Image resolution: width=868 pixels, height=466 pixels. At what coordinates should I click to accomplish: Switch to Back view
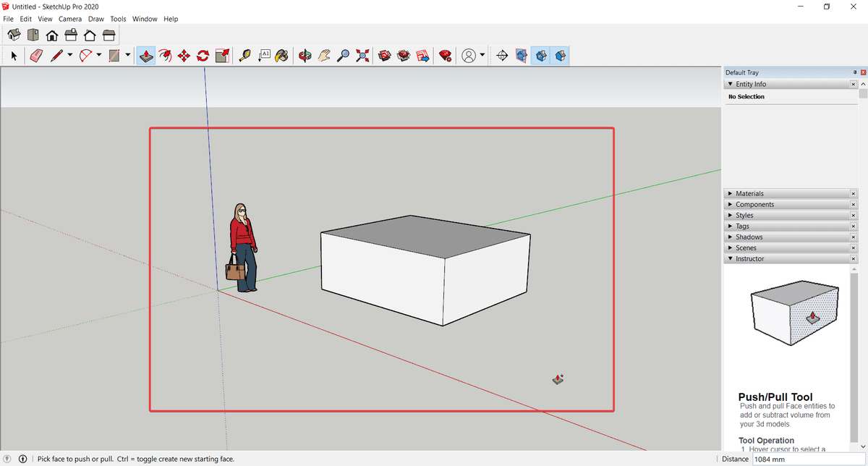point(90,35)
